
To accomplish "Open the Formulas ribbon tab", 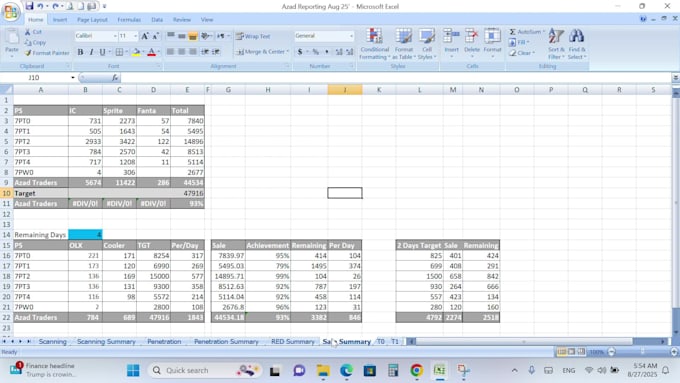I will pos(129,20).
